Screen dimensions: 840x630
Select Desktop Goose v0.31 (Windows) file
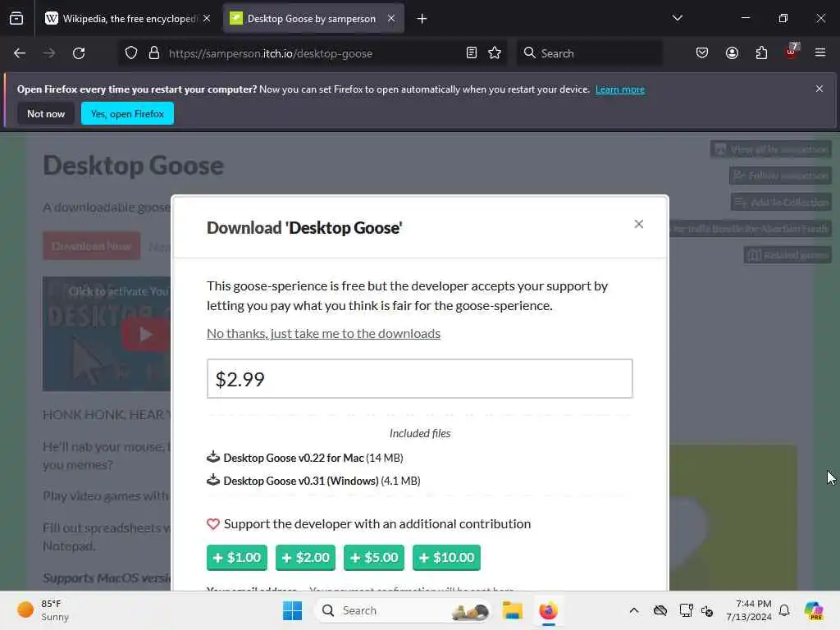click(313, 481)
